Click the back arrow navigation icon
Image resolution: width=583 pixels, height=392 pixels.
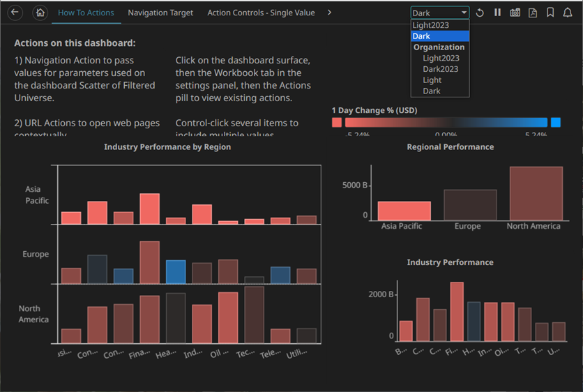coord(15,13)
